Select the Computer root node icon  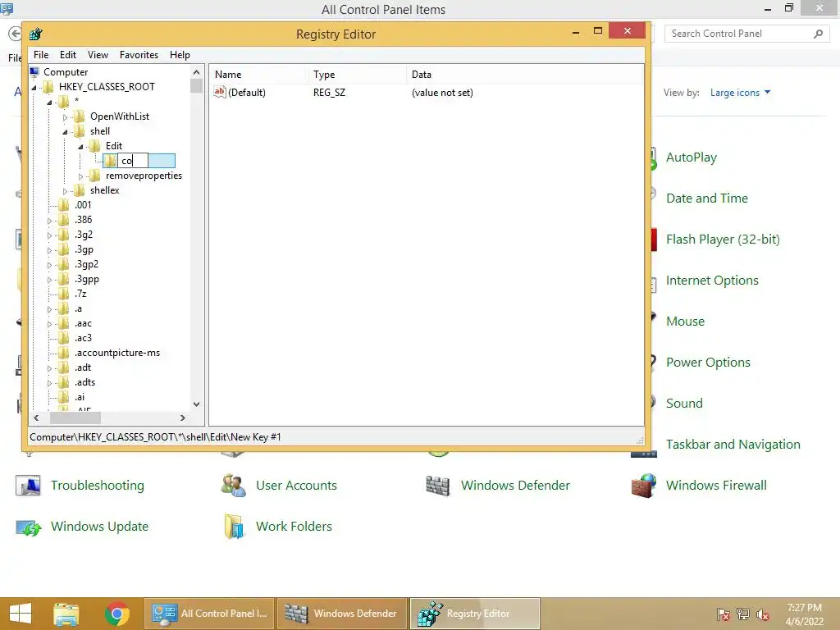(x=34, y=72)
